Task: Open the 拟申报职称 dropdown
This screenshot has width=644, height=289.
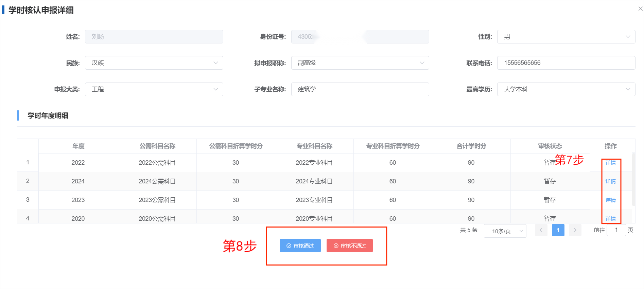Action: [x=360, y=63]
